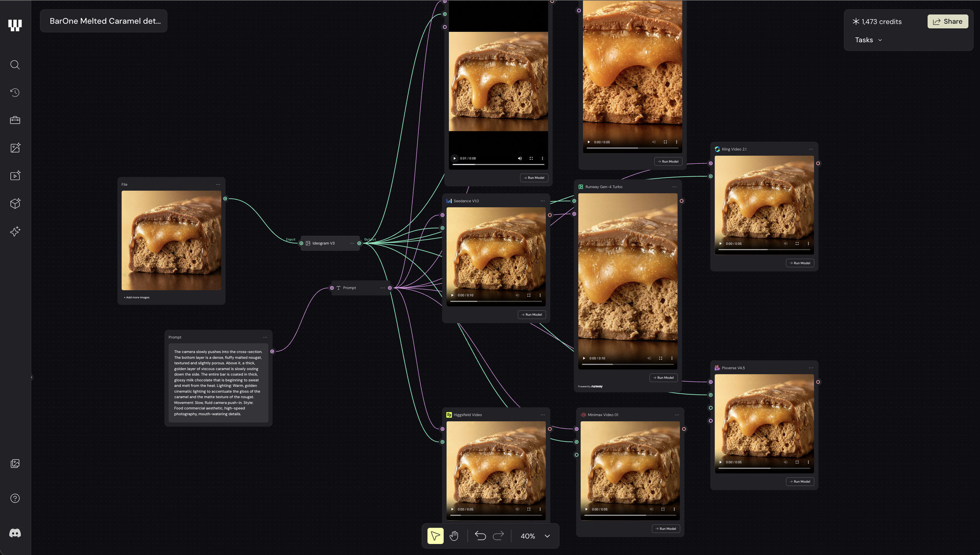Open the image generation tools sidebar icon
980x555 pixels.
[x=15, y=148]
